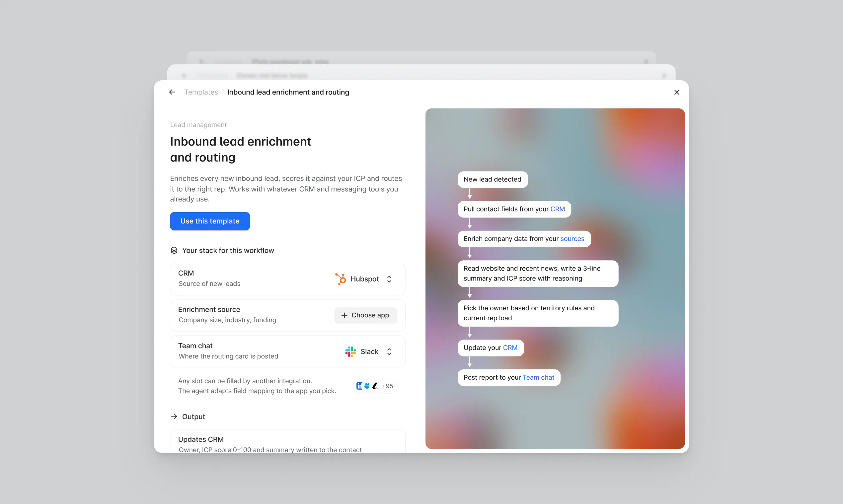843x504 pixels.
Task: Click the back arrow in the header
Action: click(172, 92)
